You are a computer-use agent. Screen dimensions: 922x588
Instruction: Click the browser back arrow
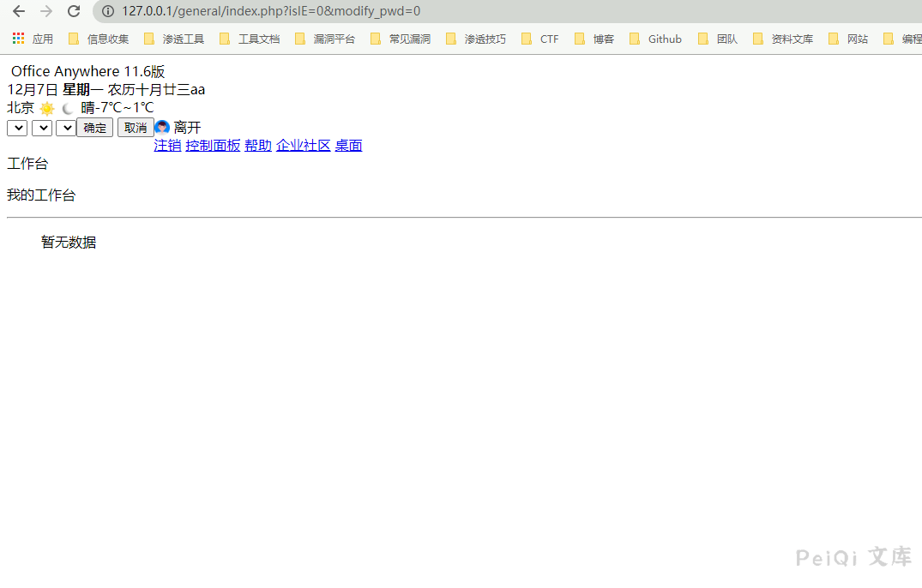coord(19,11)
